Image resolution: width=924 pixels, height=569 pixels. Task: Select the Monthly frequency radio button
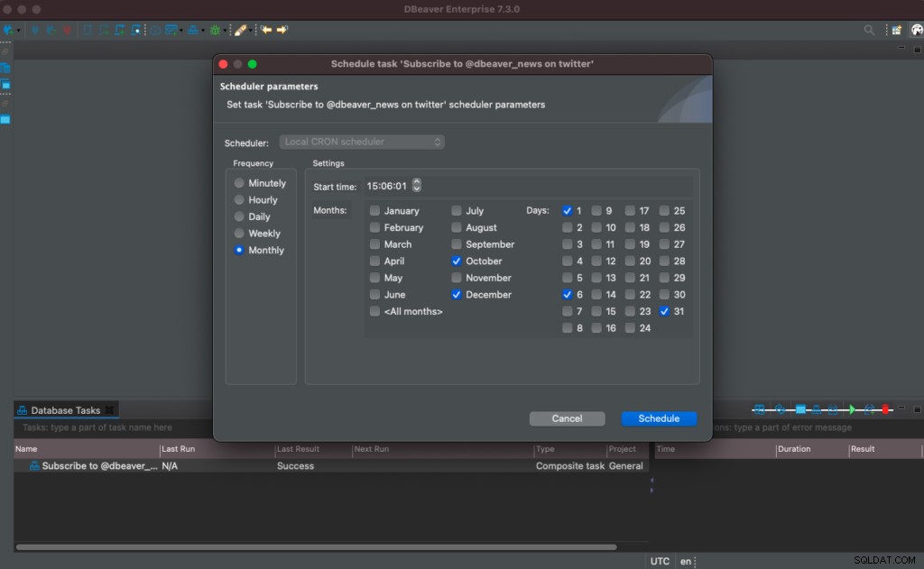[239, 251]
